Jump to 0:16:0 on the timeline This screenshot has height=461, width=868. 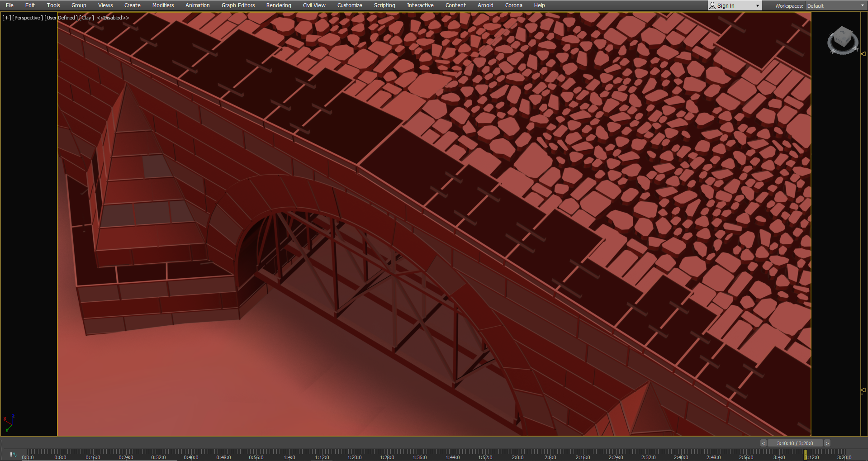click(x=93, y=457)
